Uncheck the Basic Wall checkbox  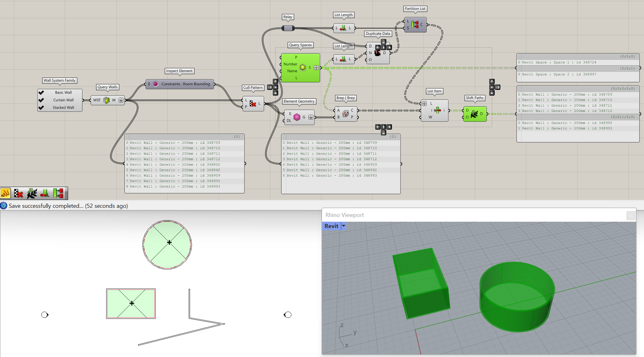click(41, 92)
